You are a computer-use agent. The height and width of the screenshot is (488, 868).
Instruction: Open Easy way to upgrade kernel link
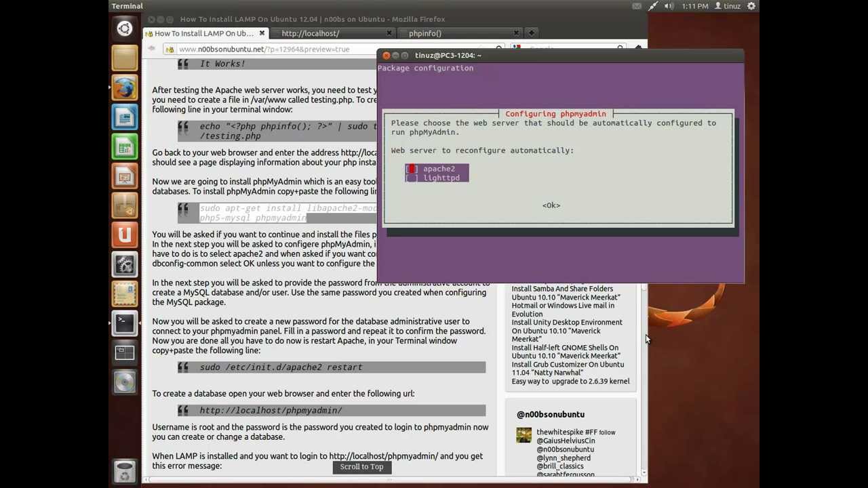point(570,382)
